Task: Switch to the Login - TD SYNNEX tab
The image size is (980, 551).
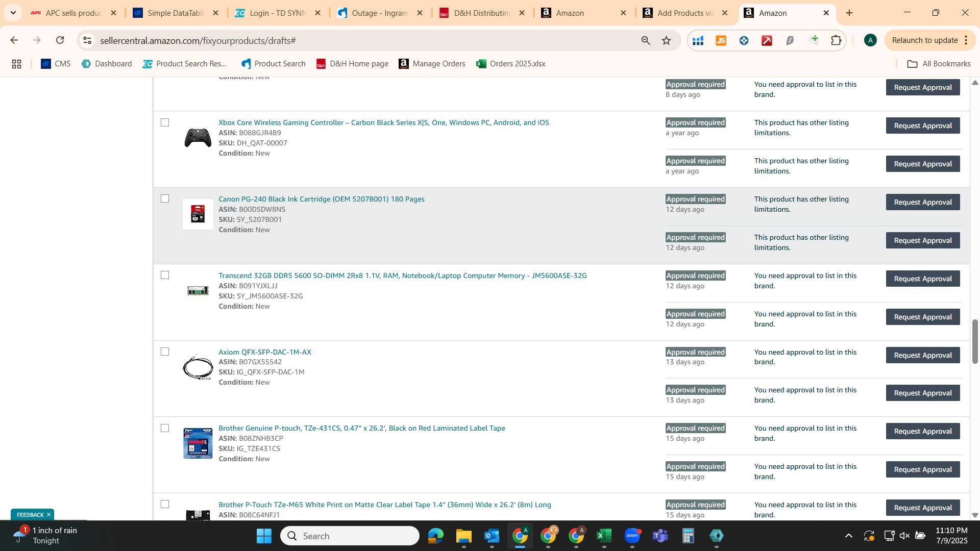Action: pos(278,13)
